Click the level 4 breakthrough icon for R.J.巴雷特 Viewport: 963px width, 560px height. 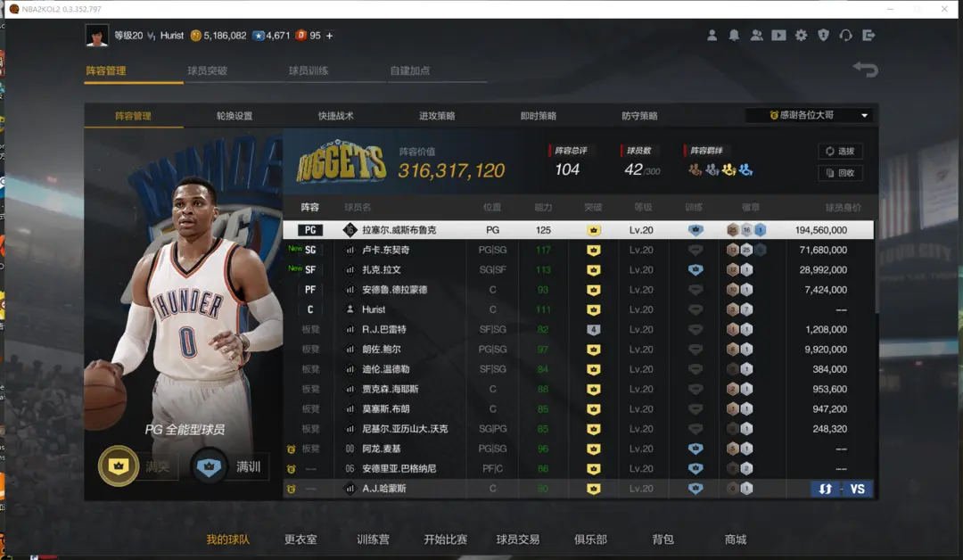593,330
